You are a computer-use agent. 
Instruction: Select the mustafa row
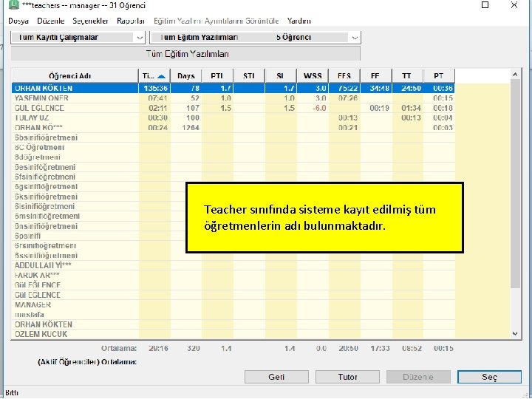tap(233, 315)
